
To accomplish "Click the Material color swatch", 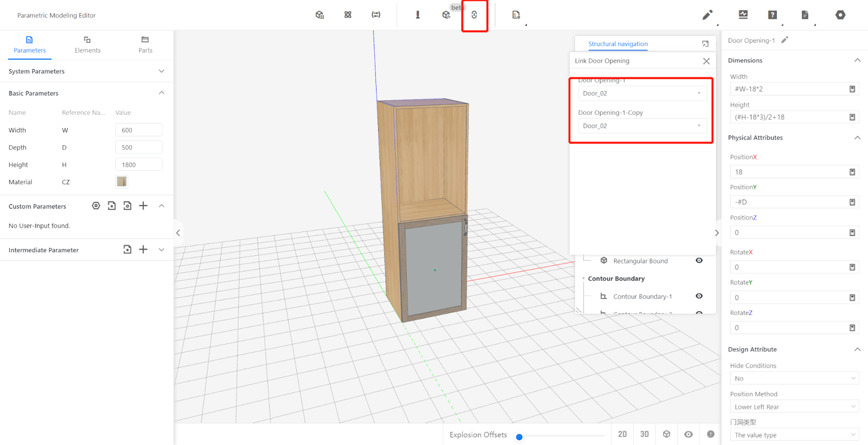I will click(x=122, y=182).
